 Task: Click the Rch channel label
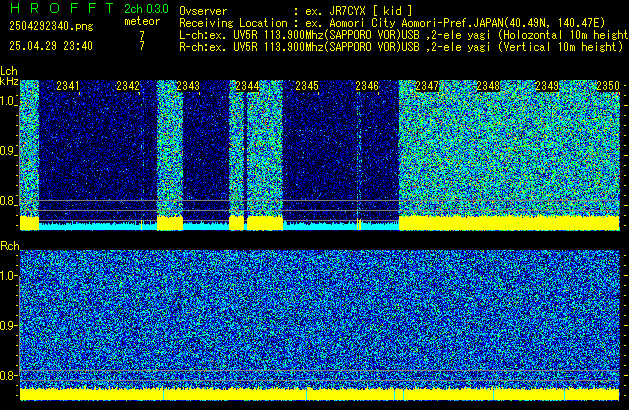[x=10, y=246]
